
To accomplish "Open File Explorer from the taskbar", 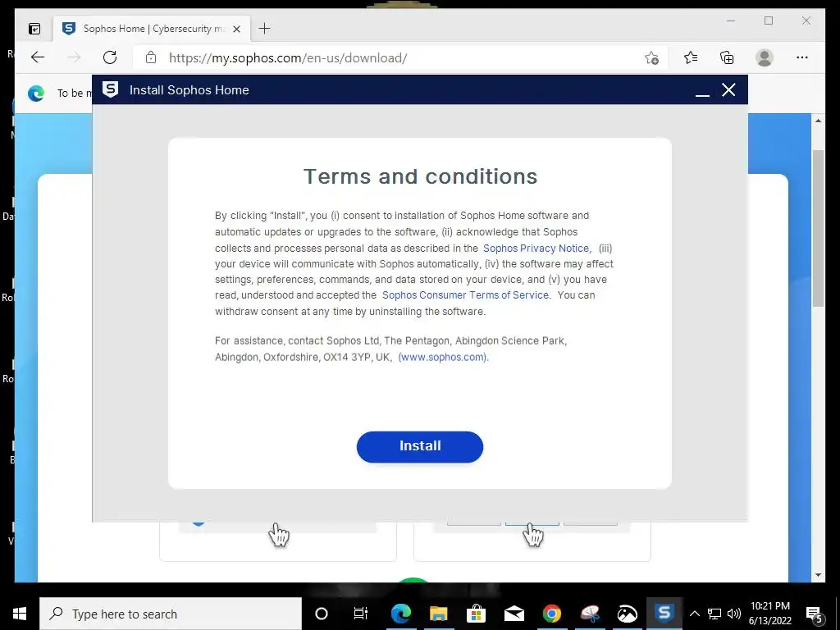I will pos(438,614).
